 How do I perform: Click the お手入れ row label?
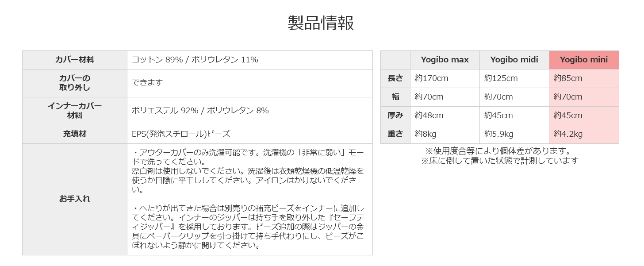coord(75,199)
